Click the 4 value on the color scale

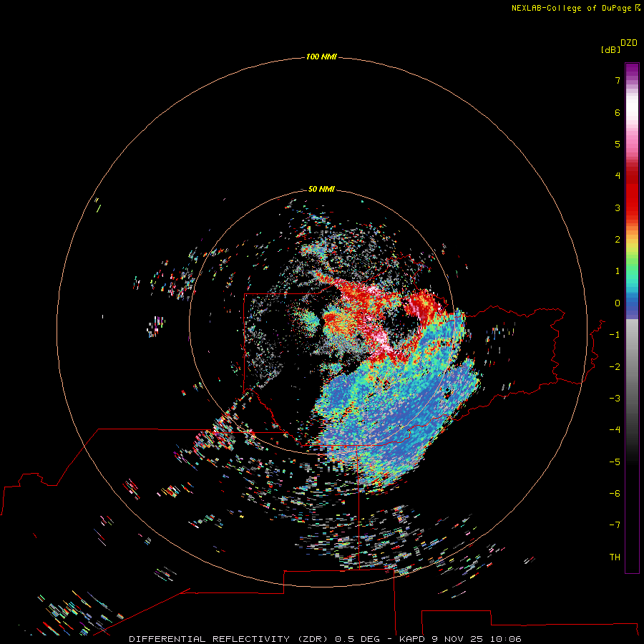point(618,176)
